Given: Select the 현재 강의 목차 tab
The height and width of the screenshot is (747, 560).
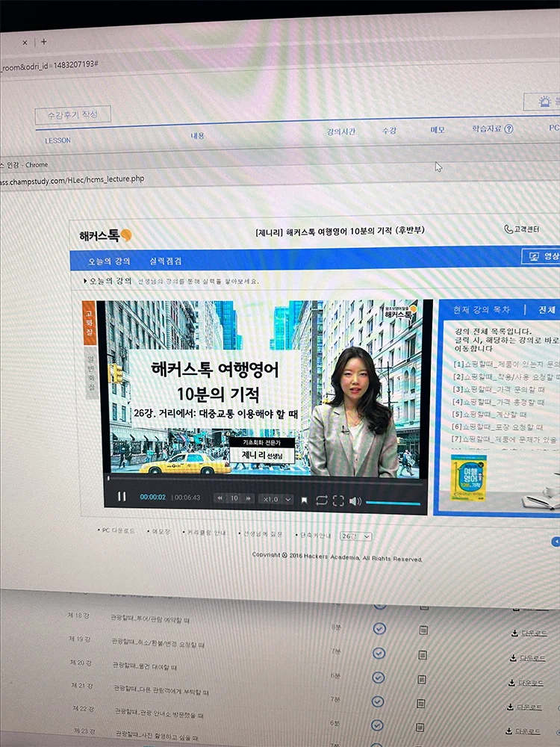Looking at the screenshot, I should 482,310.
